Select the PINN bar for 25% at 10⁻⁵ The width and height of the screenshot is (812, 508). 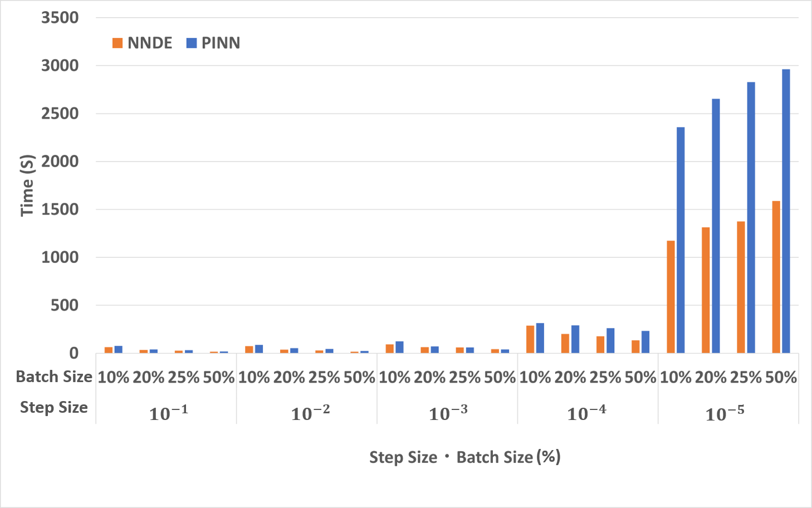(751, 218)
